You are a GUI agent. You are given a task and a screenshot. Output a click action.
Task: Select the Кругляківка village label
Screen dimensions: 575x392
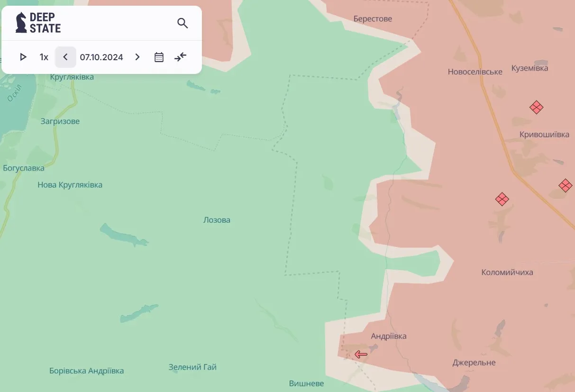(x=72, y=77)
